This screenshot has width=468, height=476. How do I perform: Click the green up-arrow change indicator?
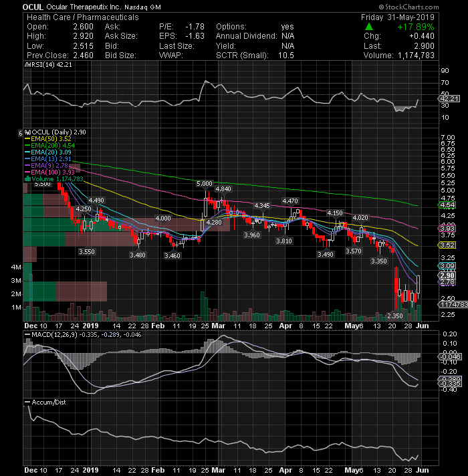pos(369,27)
